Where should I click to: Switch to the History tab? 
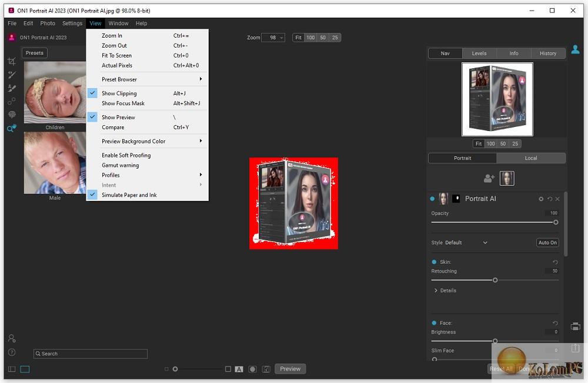pos(548,53)
